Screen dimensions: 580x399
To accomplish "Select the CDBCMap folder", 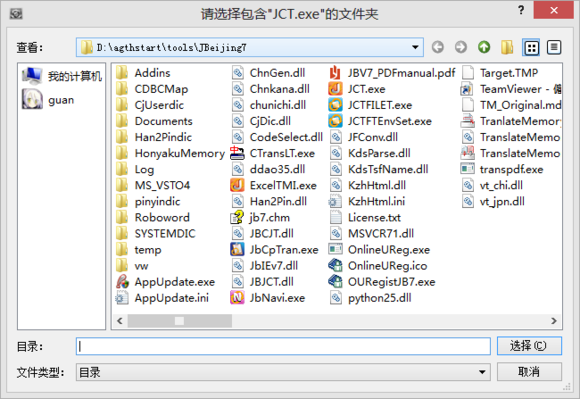I will [152, 89].
